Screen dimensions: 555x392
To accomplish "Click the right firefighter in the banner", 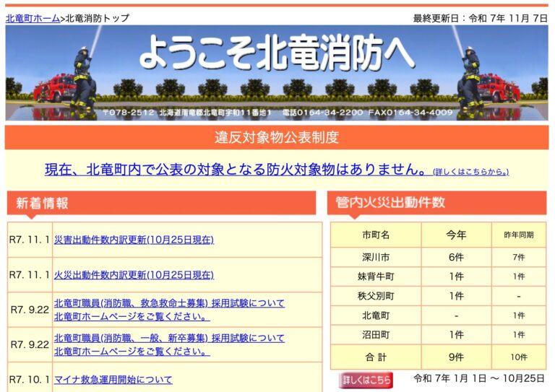I will pyautogui.click(x=470, y=78).
